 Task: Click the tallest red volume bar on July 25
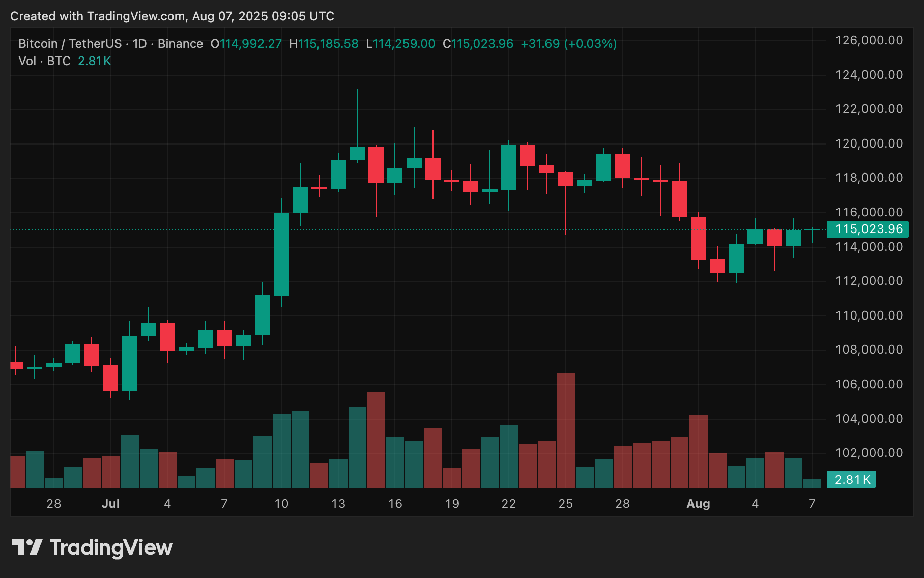566,430
